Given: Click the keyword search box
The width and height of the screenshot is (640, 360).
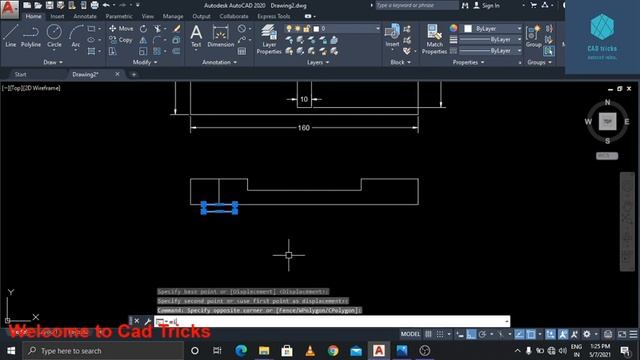Looking at the screenshot, I should [x=416, y=5].
